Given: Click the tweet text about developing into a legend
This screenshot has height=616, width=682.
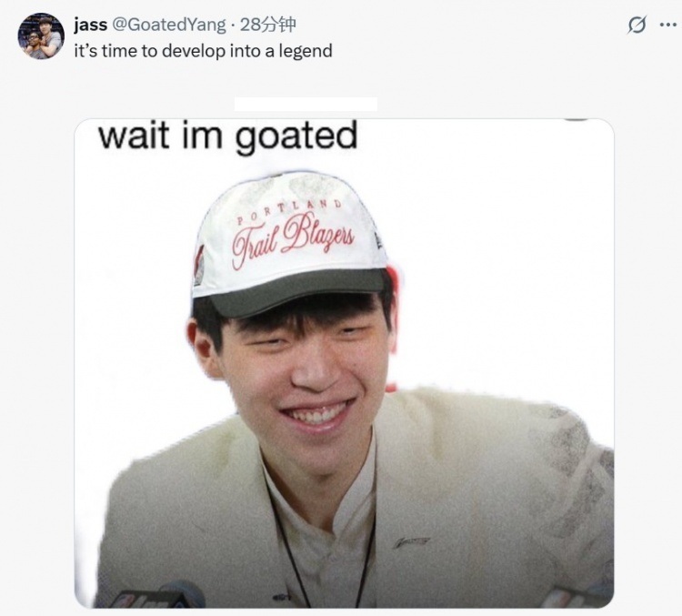Looking at the screenshot, I should coord(203,51).
